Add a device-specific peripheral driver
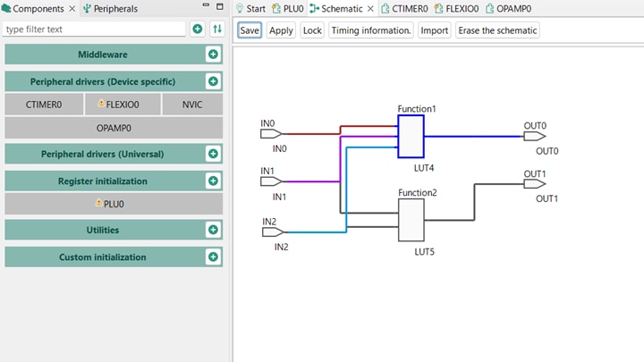644x362 pixels. tap(213, 81)
